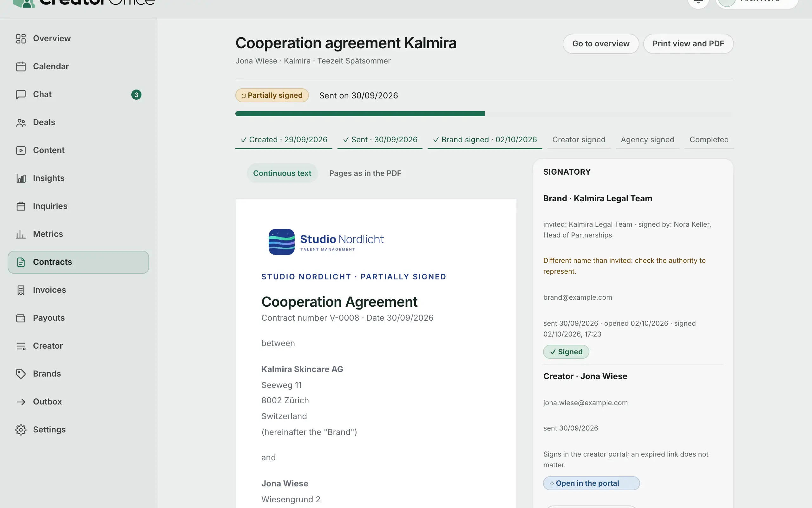This screenshot has width=812, height=508.
Task: Click Open in the portal button
Action: tap(591, 483)
